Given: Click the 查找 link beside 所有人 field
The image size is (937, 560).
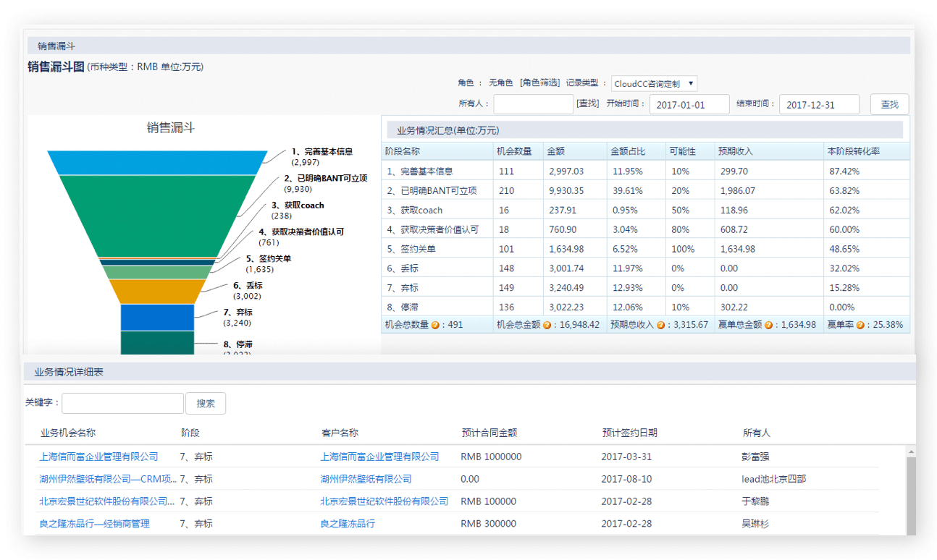Looking at the screenshot, I should (588, 103).
